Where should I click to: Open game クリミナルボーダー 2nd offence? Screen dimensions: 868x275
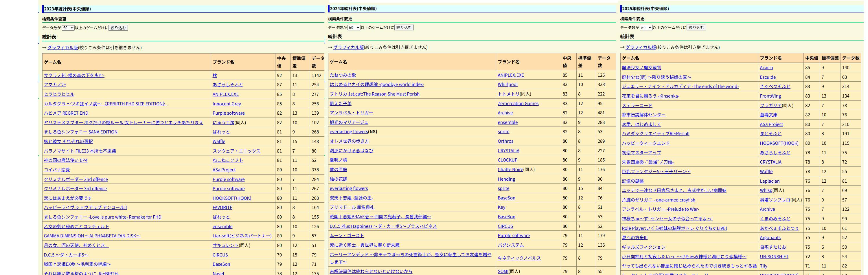click(76, 179)
